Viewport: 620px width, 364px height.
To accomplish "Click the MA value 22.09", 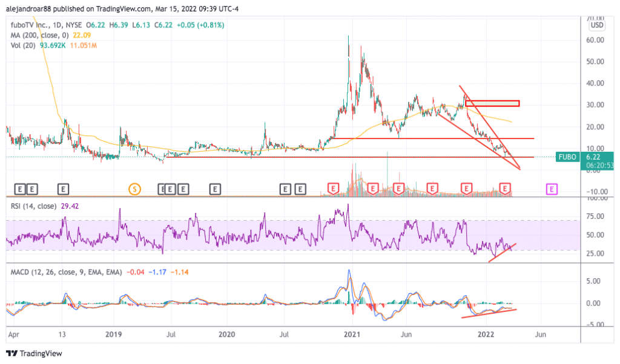I will click(82, 35).
